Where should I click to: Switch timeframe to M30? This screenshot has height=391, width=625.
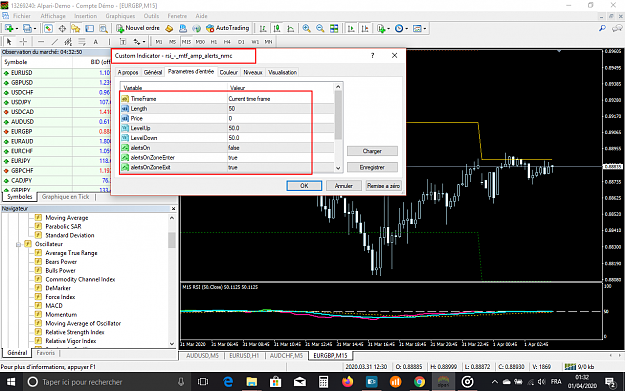[x=200, y=41]
